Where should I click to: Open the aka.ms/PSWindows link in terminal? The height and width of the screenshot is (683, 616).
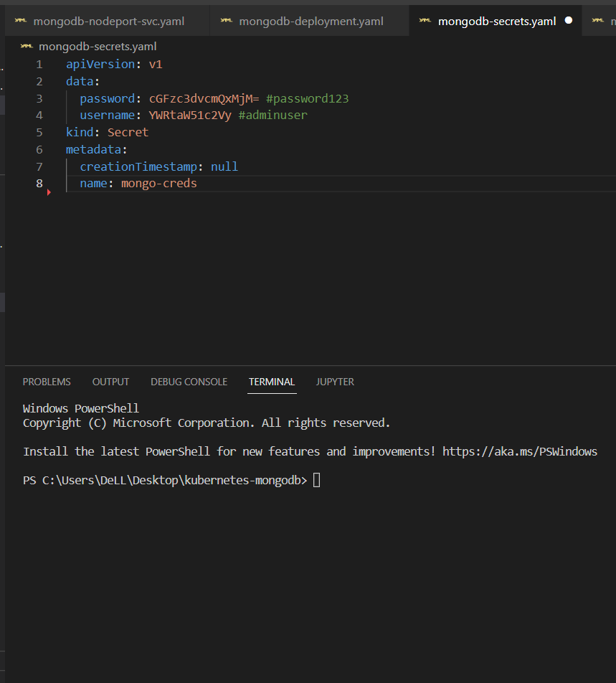click(519, 451)
